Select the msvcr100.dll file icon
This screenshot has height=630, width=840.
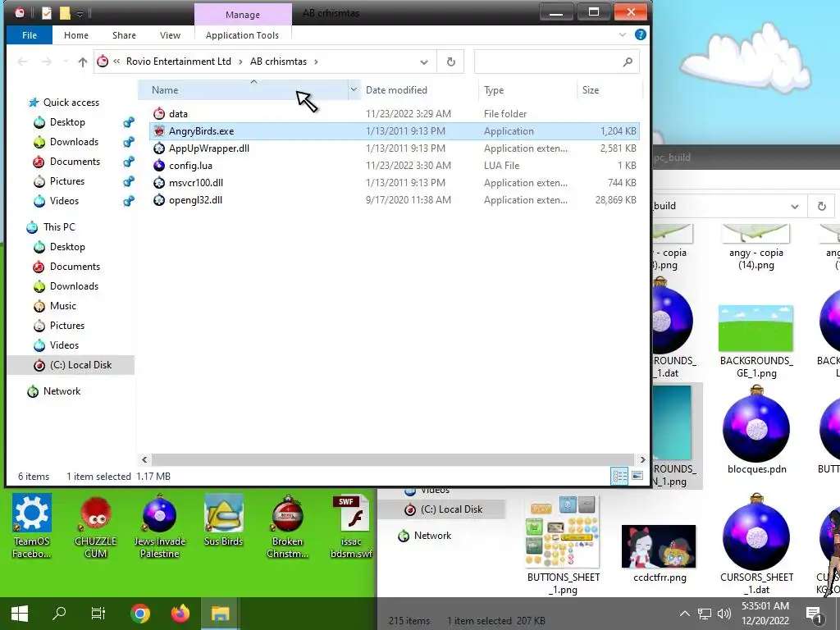tap(159, 183)
